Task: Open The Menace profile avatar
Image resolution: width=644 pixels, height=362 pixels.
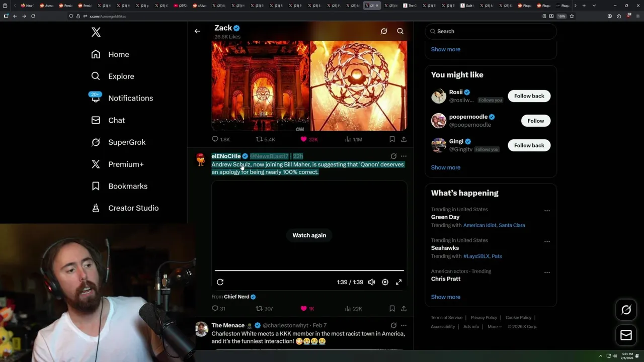Action: [201, 329]
